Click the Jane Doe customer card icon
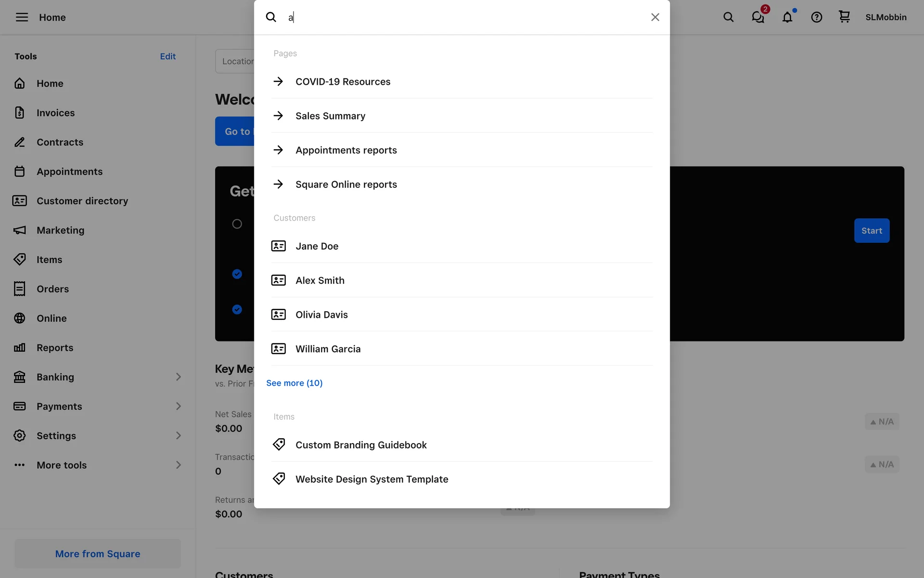 (x=278, y=246)
